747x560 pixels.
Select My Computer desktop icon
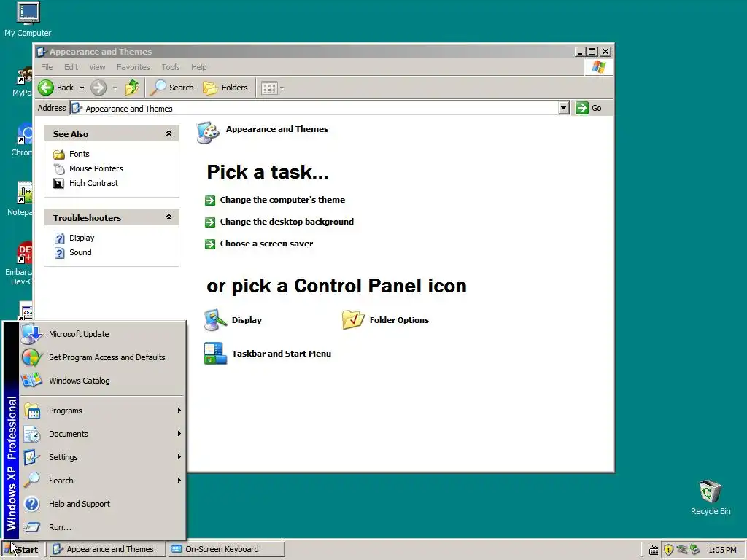click(28, 20)
